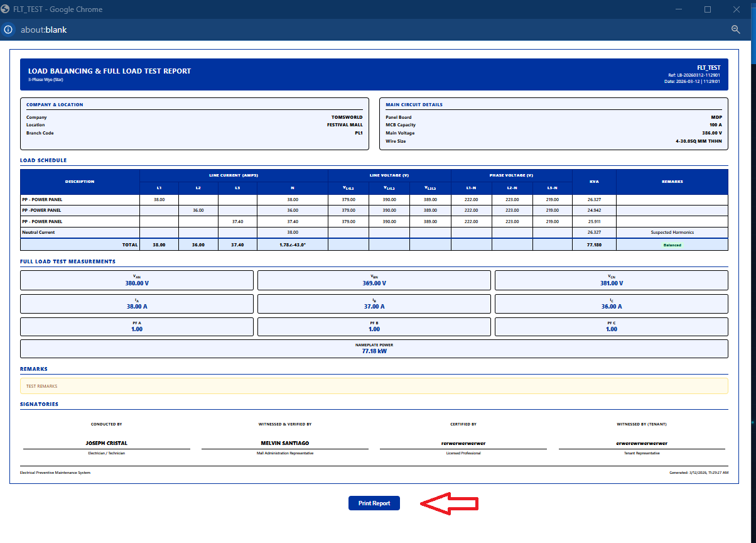Open the site information icon
Viewport: 756px width, 543px height.
(8, 30)
